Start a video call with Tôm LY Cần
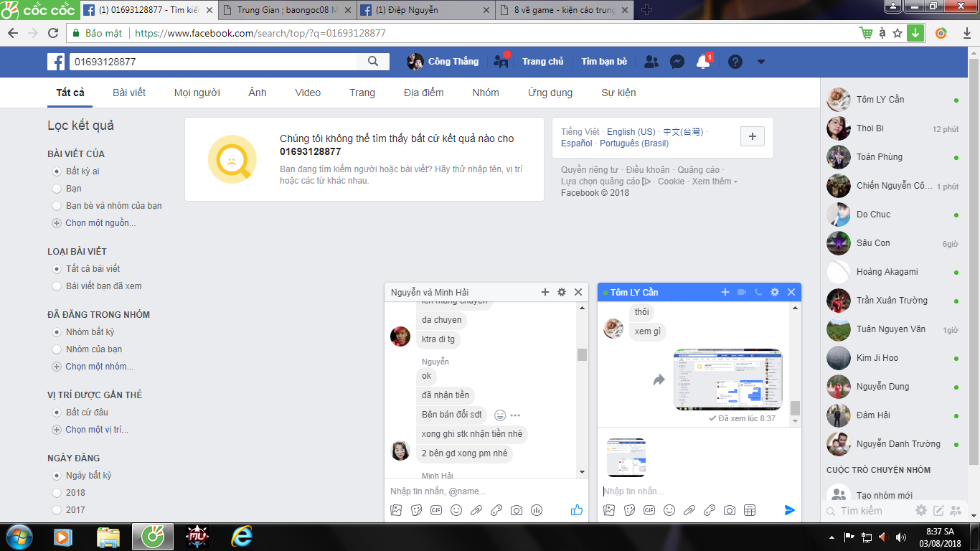 pyautogui.click(x=743, y=292)
